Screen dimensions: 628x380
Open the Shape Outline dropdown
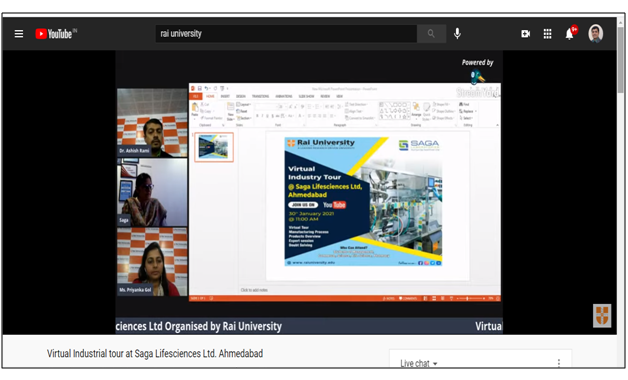(x=444, y=111)
